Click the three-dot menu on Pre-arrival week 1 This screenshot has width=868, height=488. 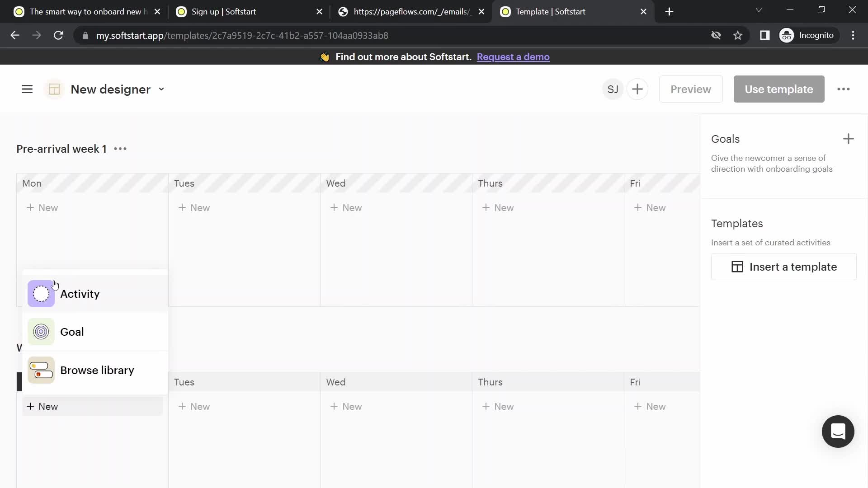119,149
